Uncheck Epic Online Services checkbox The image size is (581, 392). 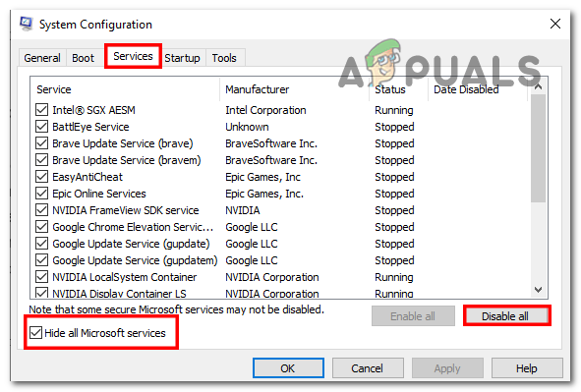[x=42, y=194]
